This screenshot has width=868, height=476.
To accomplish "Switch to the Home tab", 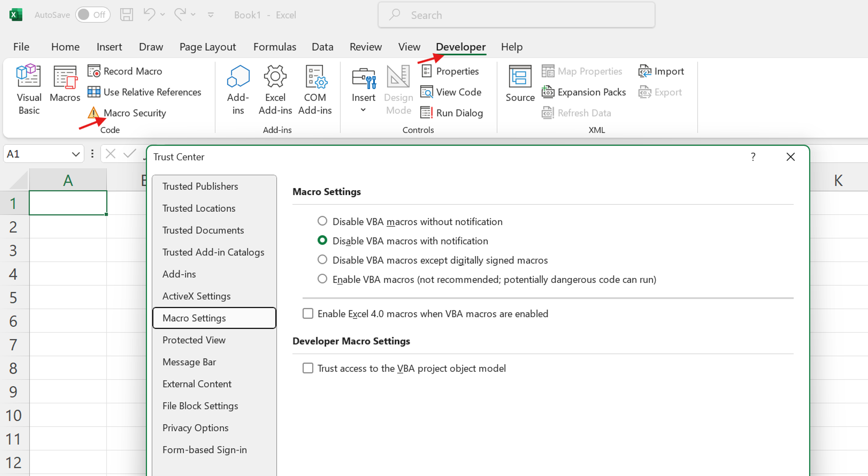I will coord(65,47).
